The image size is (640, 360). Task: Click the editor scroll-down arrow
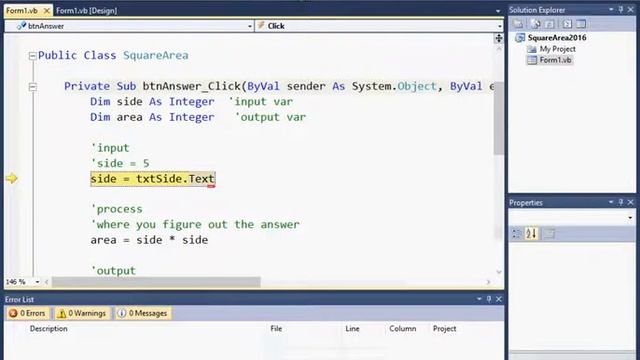[x=498, y=271]
